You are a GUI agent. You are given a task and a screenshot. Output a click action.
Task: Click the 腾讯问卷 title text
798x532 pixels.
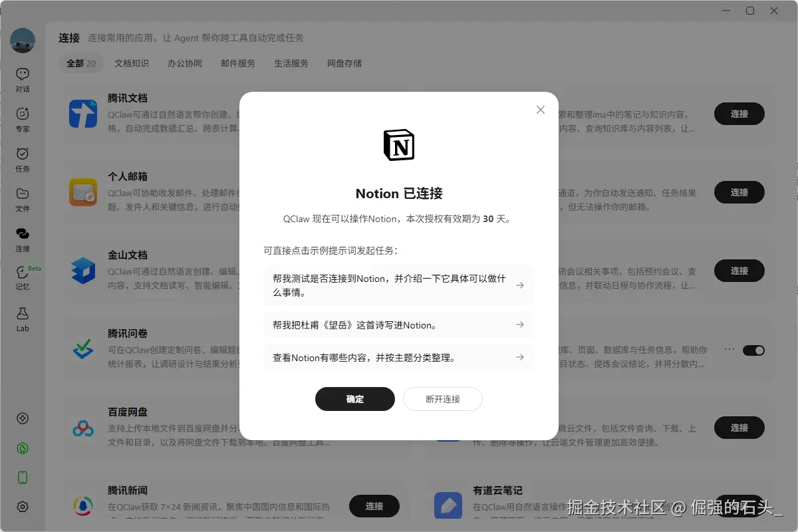point(128,334)
